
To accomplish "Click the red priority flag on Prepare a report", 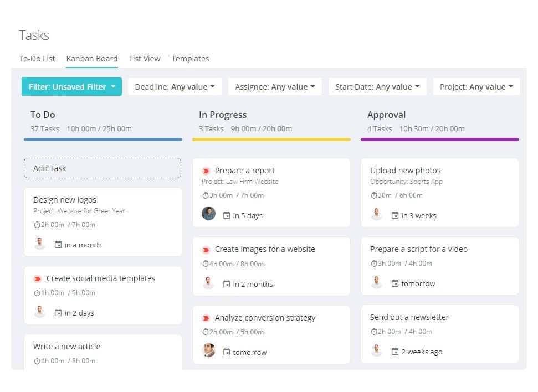I will pyautogui.click(x=206, y=171).
